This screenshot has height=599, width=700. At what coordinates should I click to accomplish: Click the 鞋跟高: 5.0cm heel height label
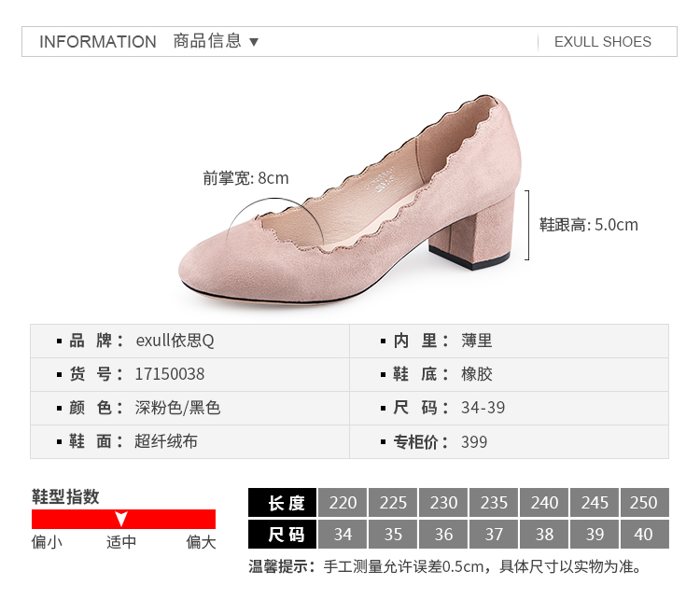point(589,225)
